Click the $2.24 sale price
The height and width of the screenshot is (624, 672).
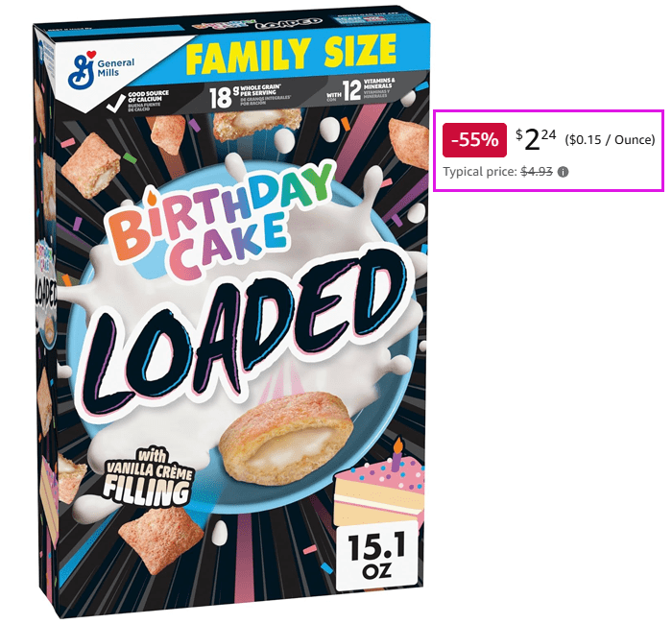pyautogui.click(x=536, y=139)
